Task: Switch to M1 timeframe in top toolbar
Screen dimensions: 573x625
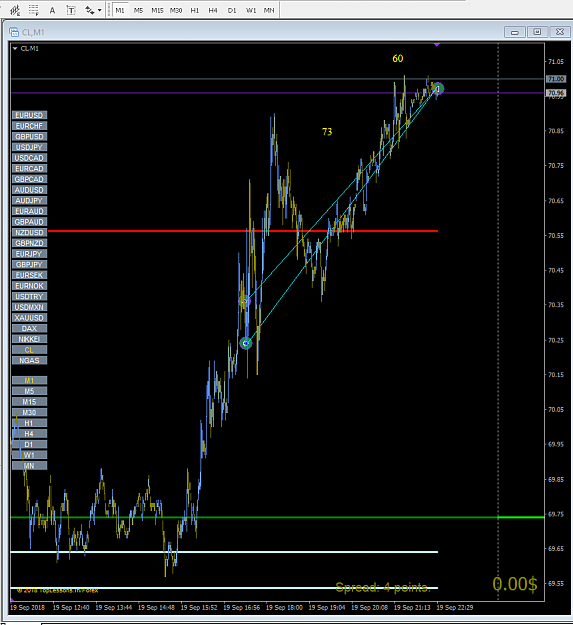Action: [x=120, y=10]
